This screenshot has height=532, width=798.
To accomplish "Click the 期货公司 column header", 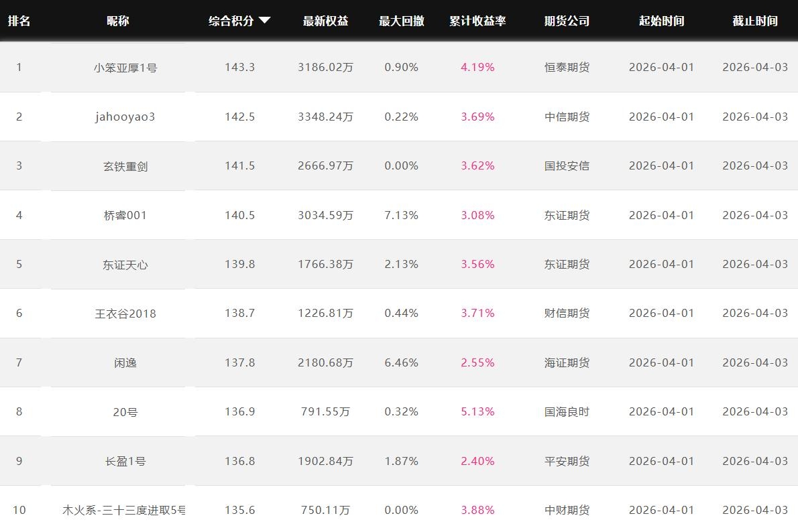I will coord(567,21).
